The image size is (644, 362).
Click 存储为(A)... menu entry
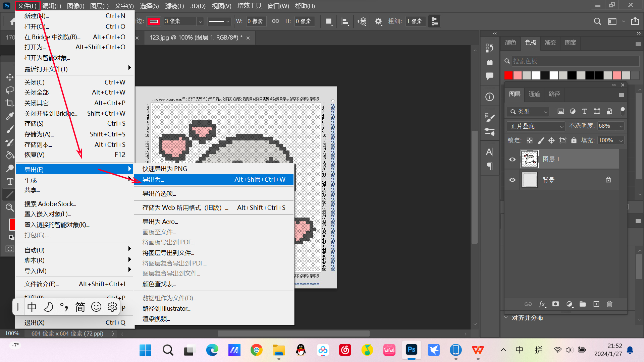[x=75, y=134]
